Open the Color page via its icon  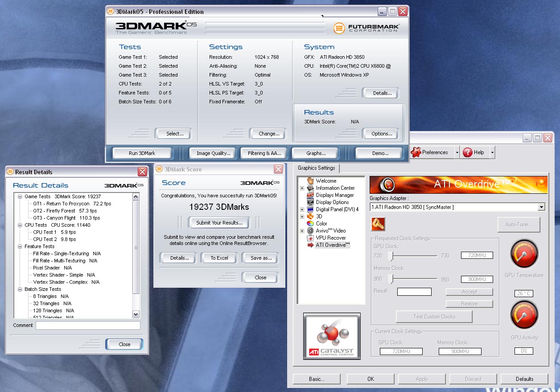(310, 224)
